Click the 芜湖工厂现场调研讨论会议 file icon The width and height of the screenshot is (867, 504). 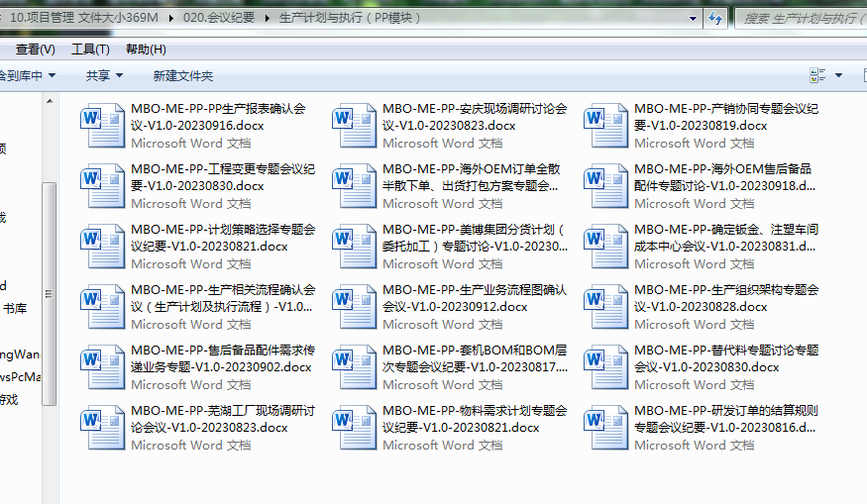102,428
